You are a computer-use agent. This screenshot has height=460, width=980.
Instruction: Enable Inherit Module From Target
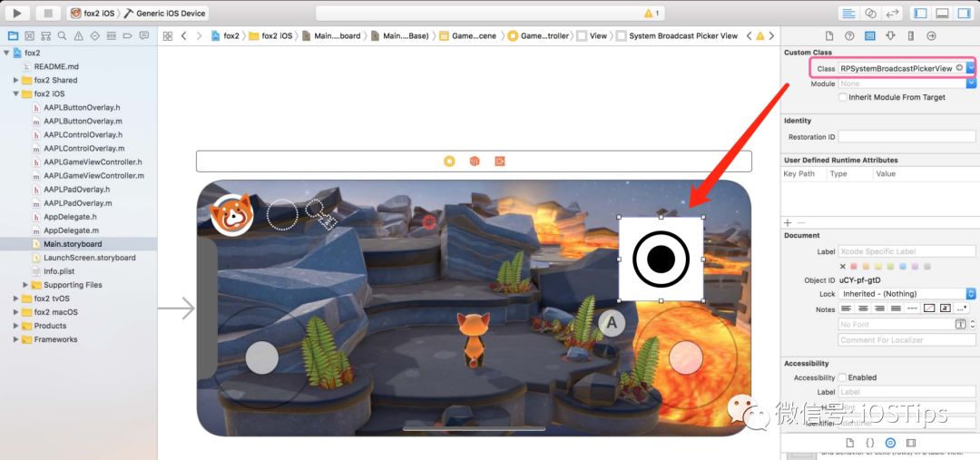coord(843,97)
